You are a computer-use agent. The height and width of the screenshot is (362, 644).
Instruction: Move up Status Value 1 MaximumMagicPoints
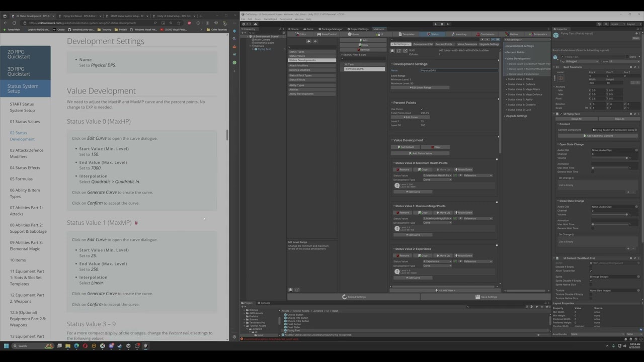(x=443, y=213)
